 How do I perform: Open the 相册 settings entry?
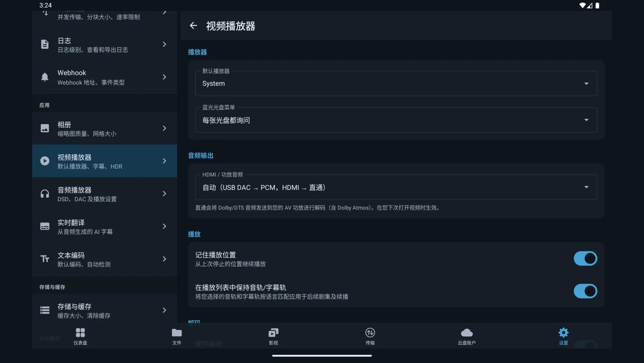coord(105,128)
